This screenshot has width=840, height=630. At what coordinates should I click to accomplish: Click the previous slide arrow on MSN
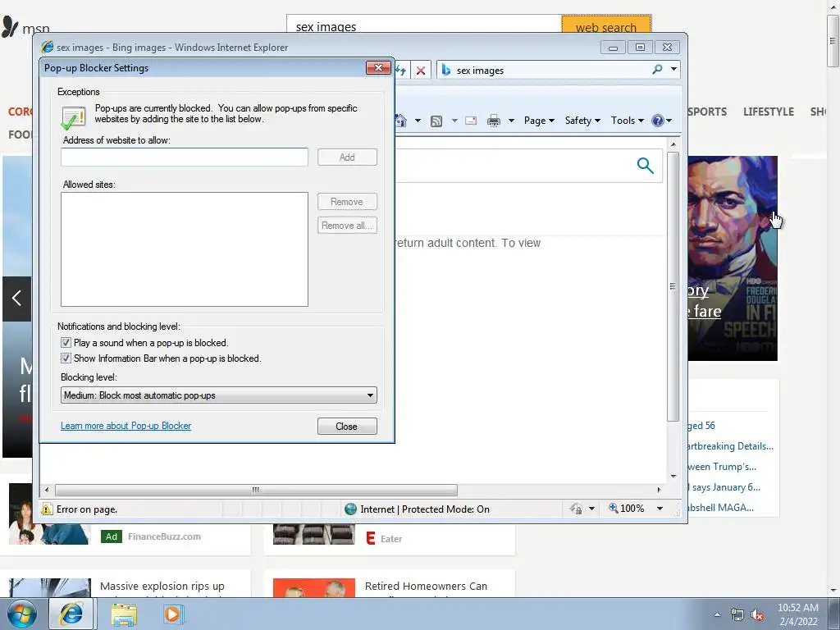[16, 299]
